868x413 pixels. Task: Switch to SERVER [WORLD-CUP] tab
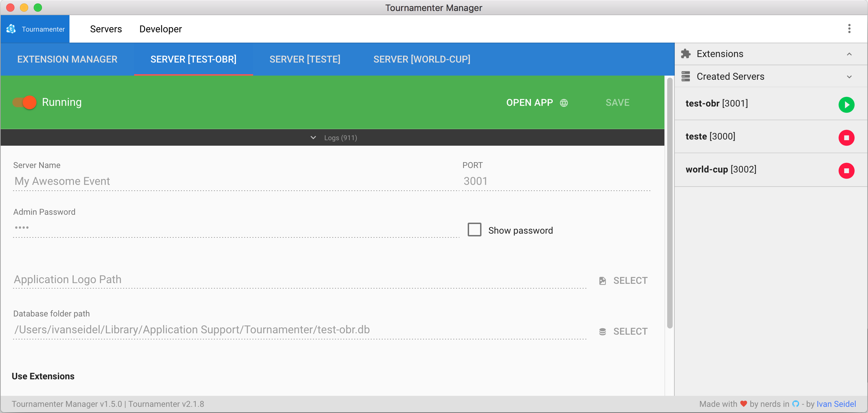tap(422, 59)
